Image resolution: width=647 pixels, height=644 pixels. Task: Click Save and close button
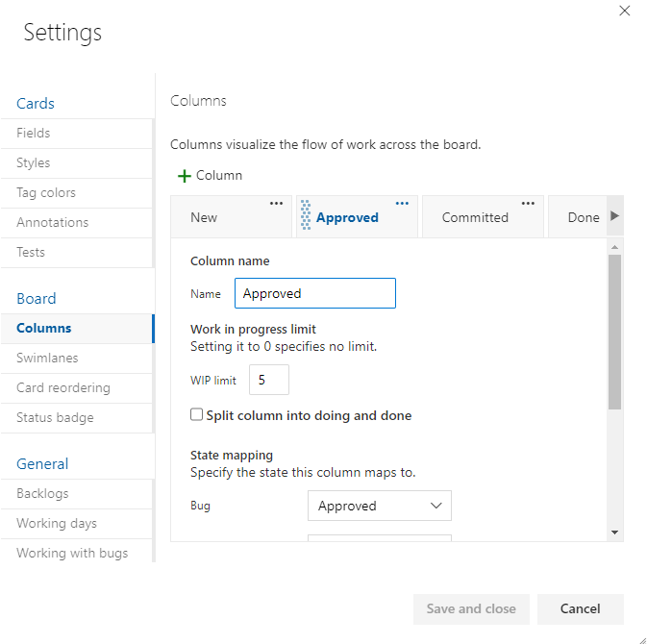click(471, 609)
